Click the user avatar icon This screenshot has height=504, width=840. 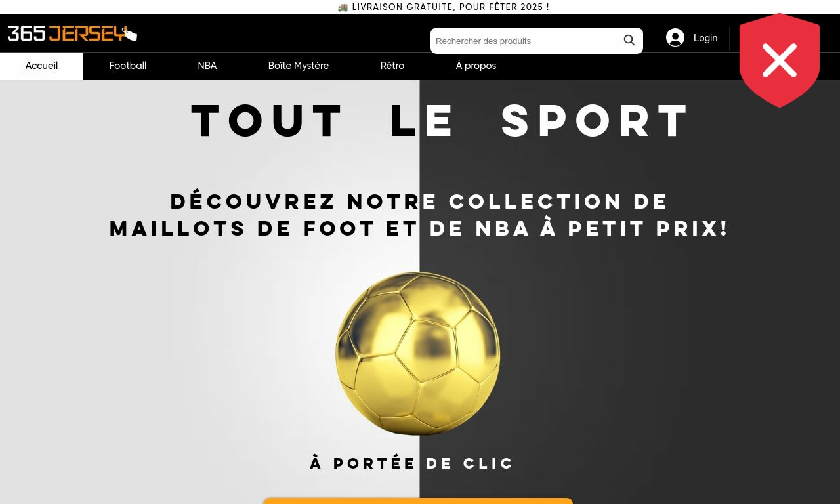point(675,38)
